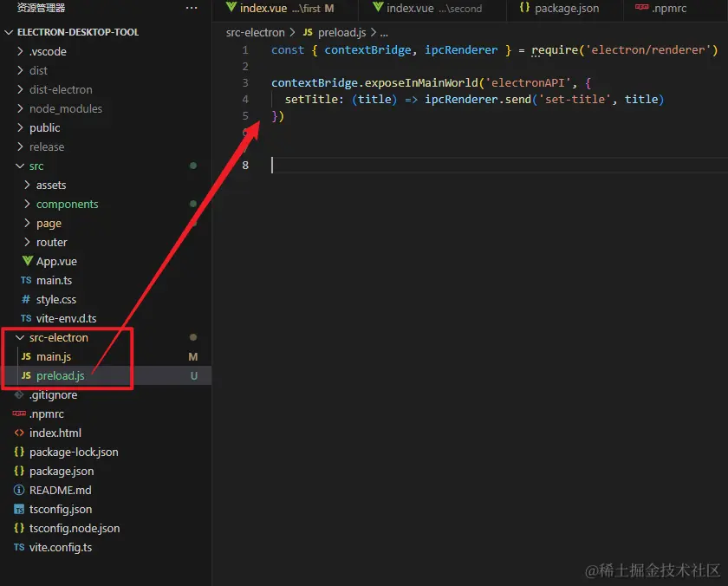Click the breadcrumb ellipsis symbol
Screen dimensions: 728x586
[x=384, y=33]
